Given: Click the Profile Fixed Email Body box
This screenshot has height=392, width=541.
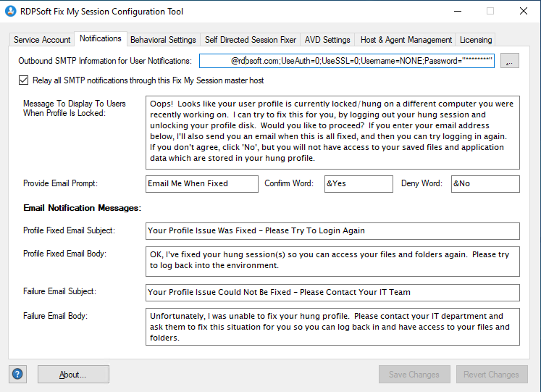Looking at the screenshot, I should [332, 260].
